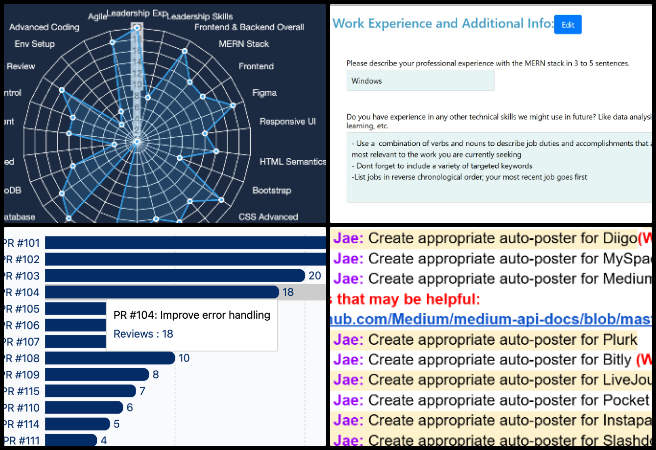Click the 'Leadership Skills' radar label
Viewport: 656px width, 450px height.
(201, 16)
